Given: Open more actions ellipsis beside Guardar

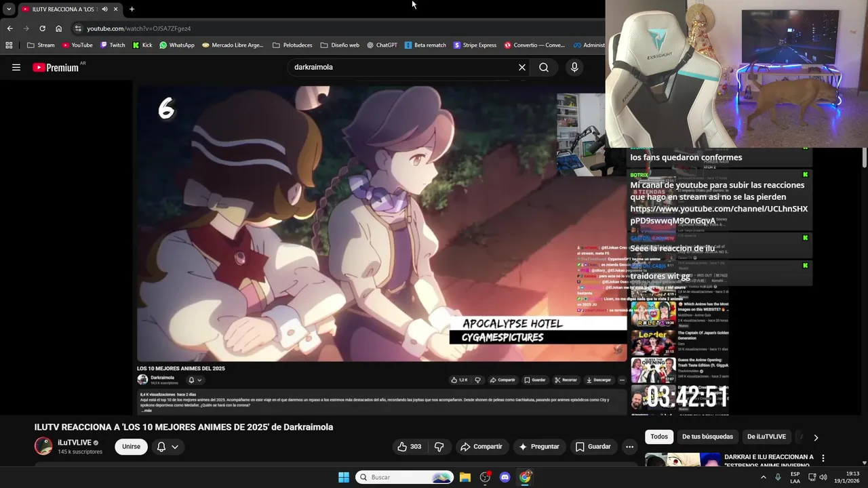Looking at the screenshot, I should tap(629, 447).
